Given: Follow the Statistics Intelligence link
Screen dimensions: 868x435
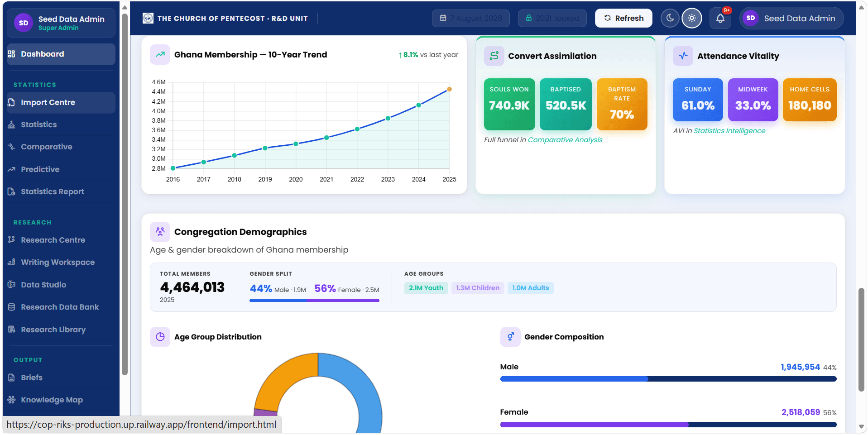Looking at the screenshot, I should coord(729,131).
